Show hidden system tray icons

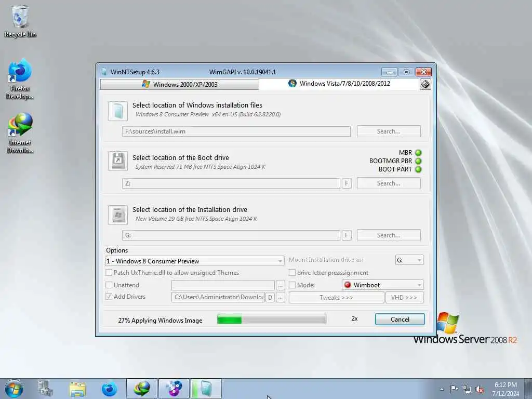click(x=442, y=389)
